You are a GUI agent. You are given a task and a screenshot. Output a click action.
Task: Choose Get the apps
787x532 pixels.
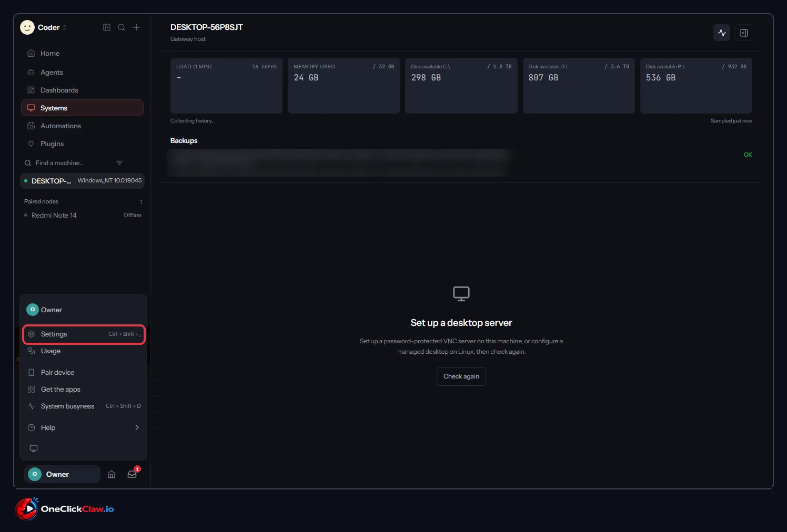84,390
